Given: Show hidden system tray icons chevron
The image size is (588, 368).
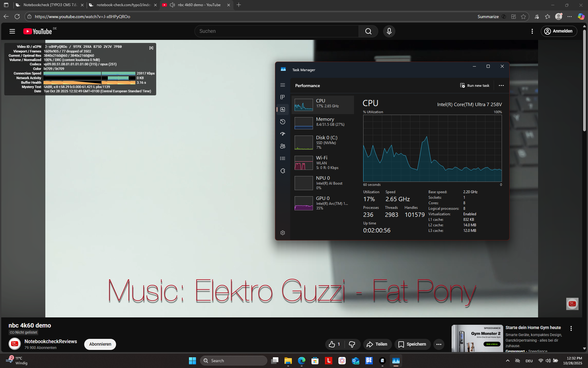Looking at the screenshot, I should click(508, 361).
